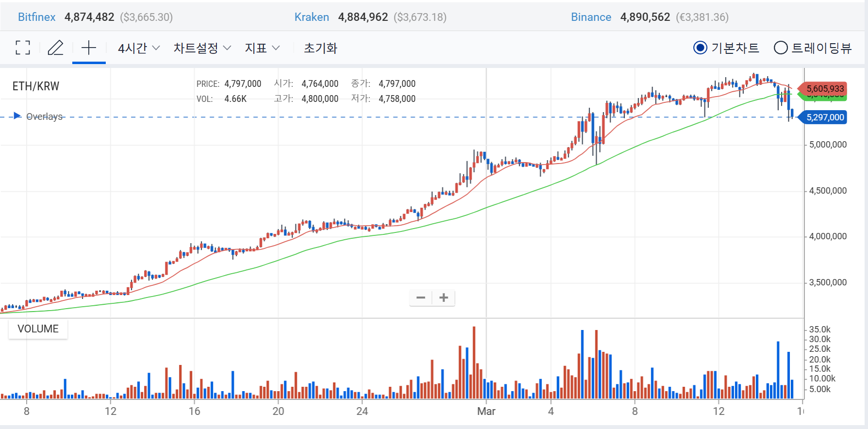The width and height of the screenshot is (868, 429).
Task: Click the Binance price 4,890,562
Action: (x=645, y=17)
